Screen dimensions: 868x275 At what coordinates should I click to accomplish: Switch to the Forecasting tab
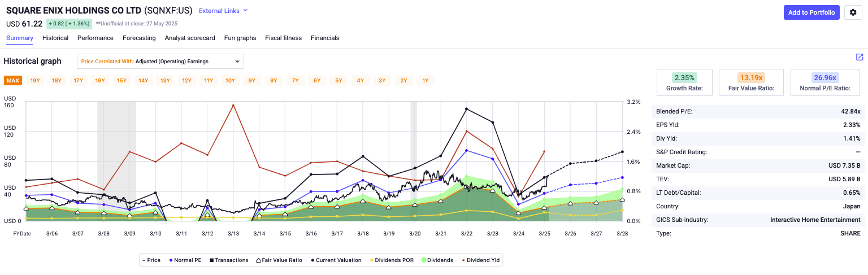click(139, 38)
